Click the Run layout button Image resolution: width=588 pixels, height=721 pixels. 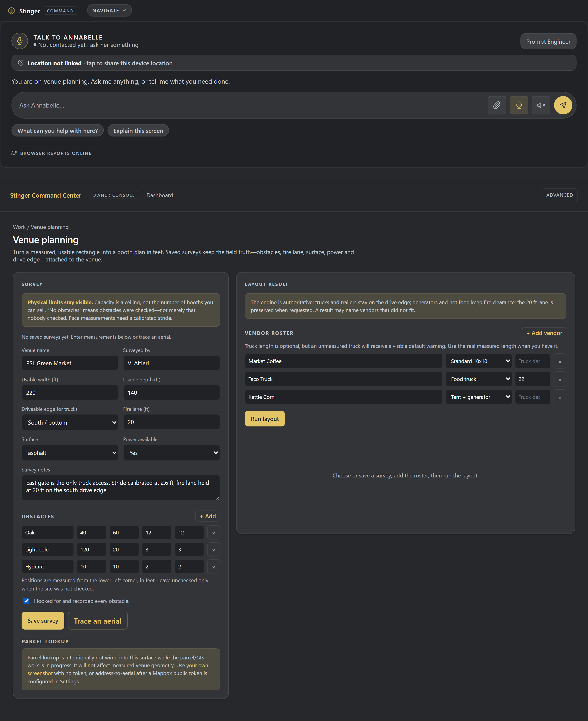(x=265, y=419)
